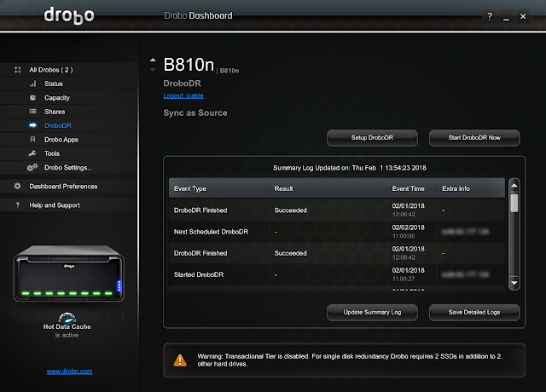The height and width of the screenshot is (392, 546).
Task: Click the Tools wrench icon
Action: point(32,153)
